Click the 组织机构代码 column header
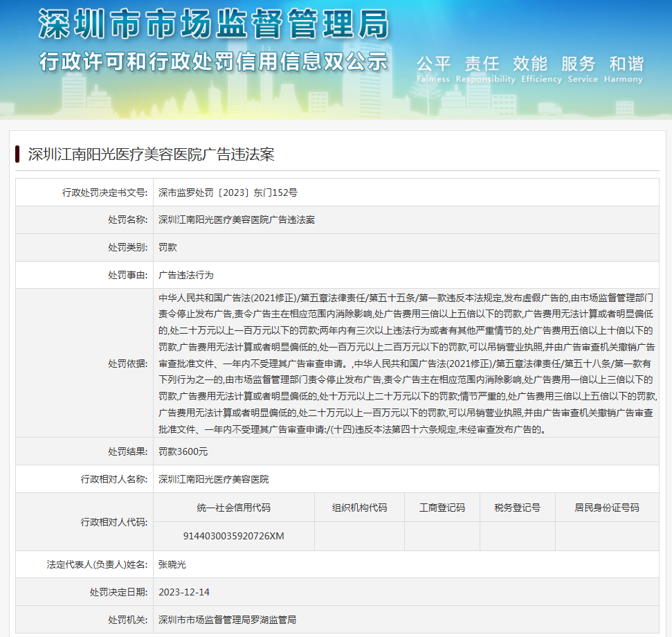Viewport: 672px width, 637px height. coord(360,508)
